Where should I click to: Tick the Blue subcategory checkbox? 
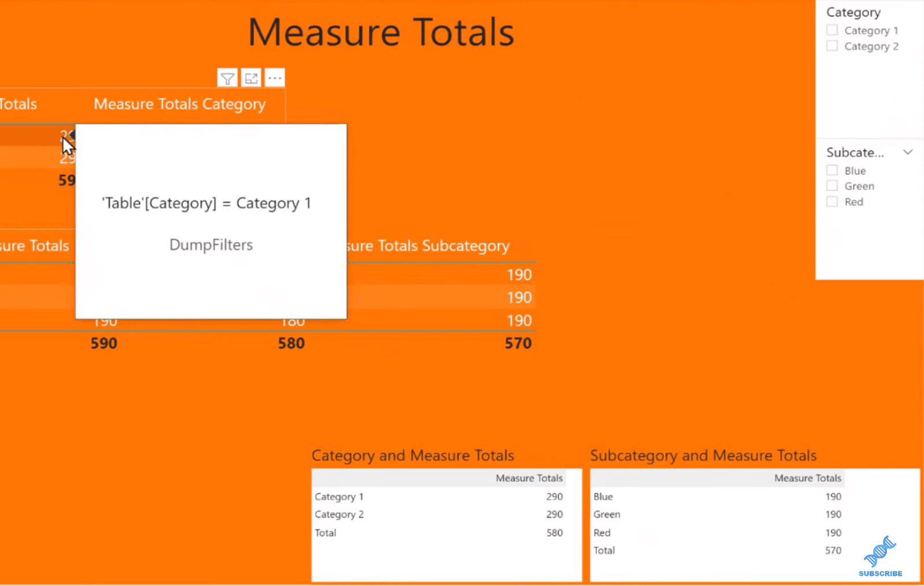coord(832,170)
